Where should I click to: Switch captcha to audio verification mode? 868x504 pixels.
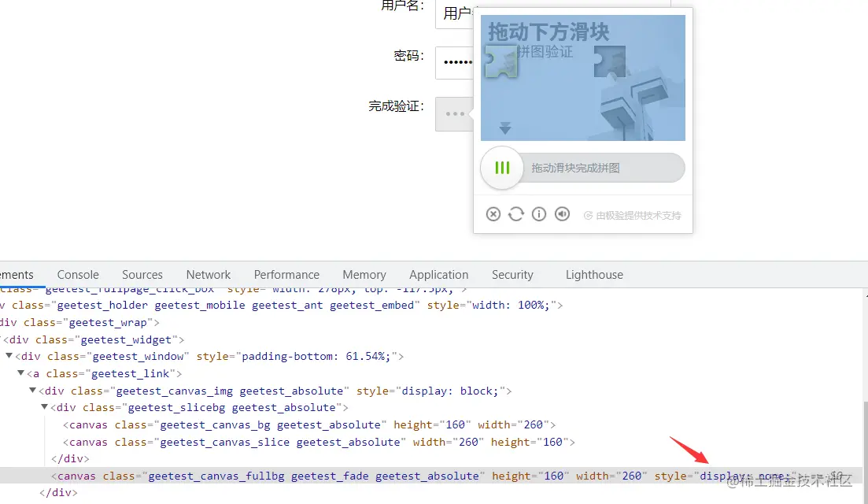pyautogui.click(x=562, y=213)
